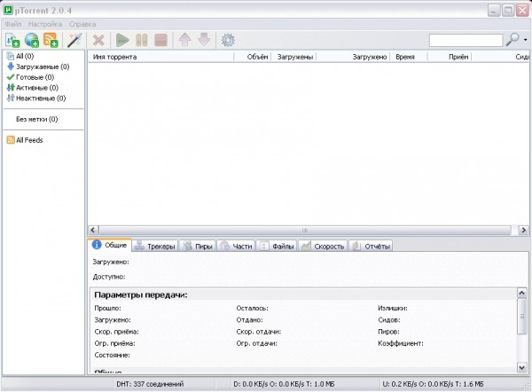Screen dimensions: 532x392
Task: Click the Параметры передачи heading
Action: coord(141,295)
